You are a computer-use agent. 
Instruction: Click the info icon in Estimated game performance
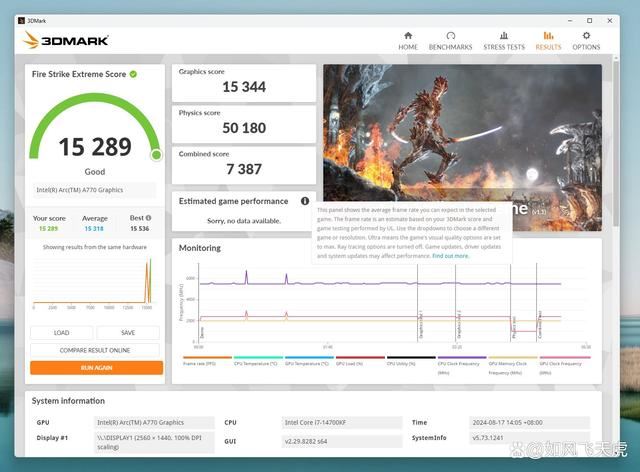point(305,201)
